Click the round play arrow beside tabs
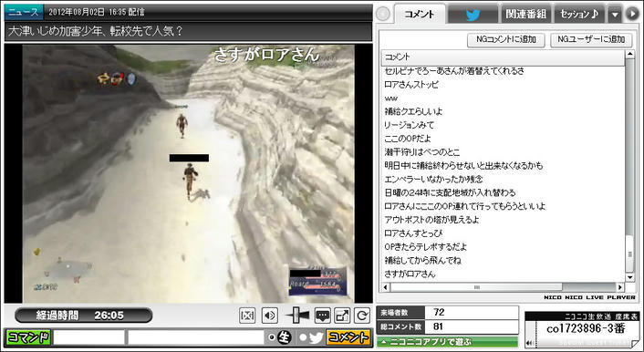 point(631,15)
